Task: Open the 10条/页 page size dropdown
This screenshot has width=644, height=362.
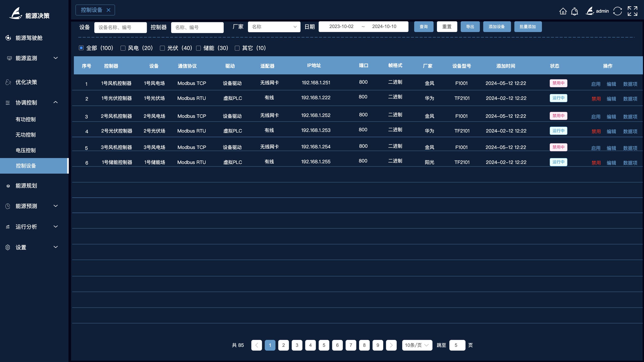Action: click(417, 345)
